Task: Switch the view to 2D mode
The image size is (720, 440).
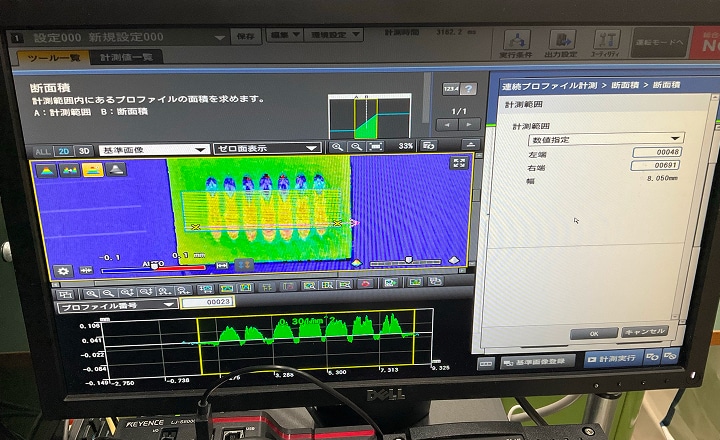Action: (64, 150)
